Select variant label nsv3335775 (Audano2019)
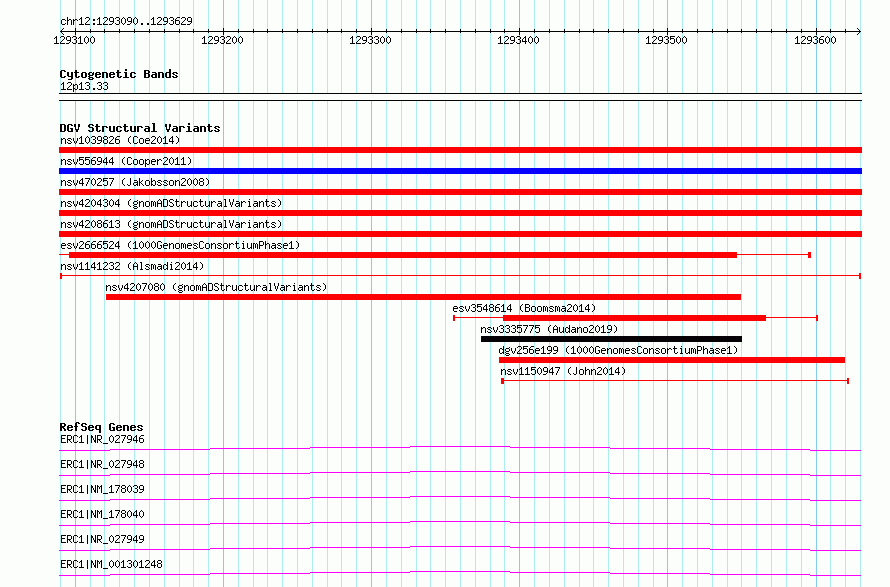 point(549,329)
